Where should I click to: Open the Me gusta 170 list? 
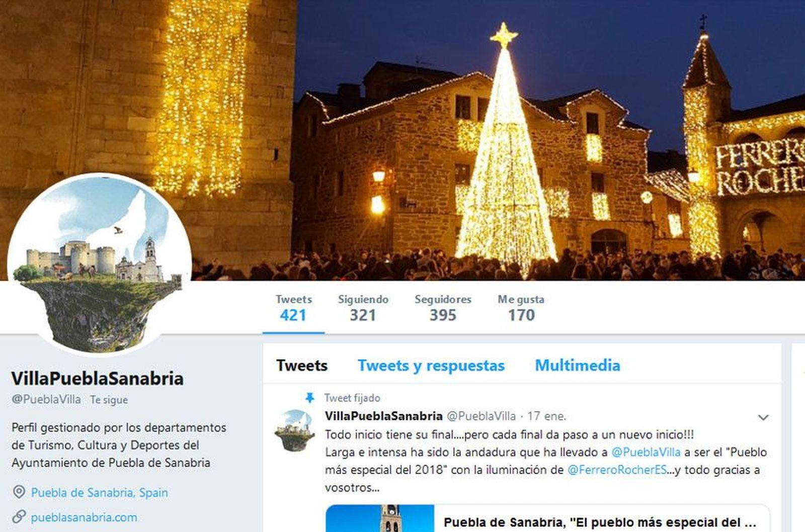click(x=521, y=308)
